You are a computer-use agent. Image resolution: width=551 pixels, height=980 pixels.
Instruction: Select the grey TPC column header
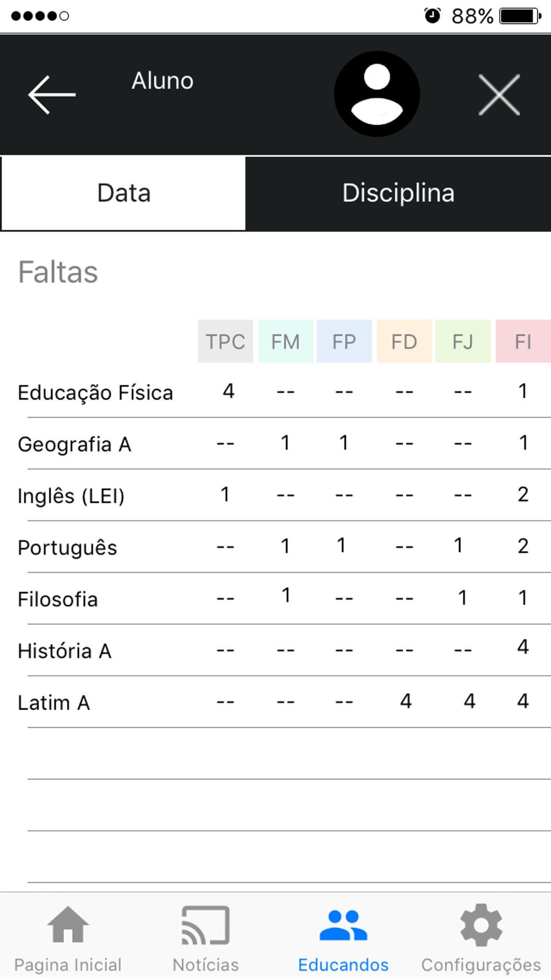pyautogui.click(x=225, y=341)
